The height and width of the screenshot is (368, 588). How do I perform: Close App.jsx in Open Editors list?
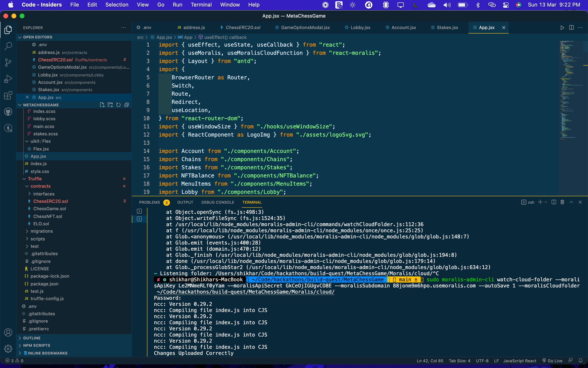[x=27, y=97]
